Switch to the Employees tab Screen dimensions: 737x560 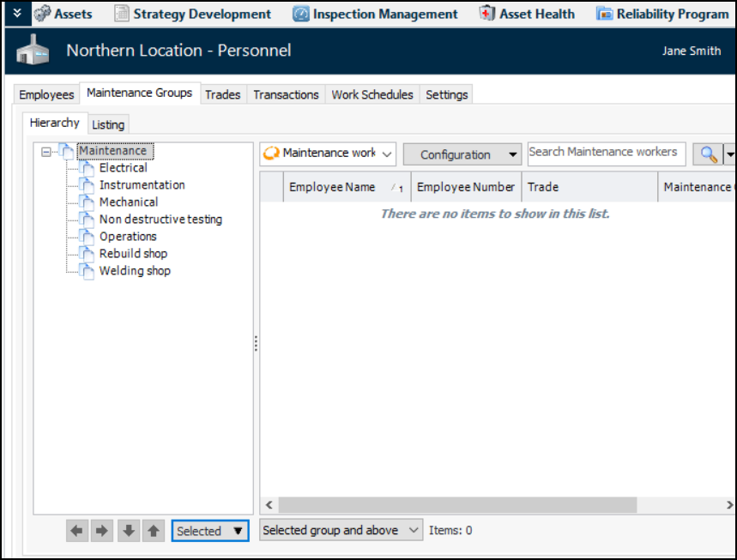point(46,94)
